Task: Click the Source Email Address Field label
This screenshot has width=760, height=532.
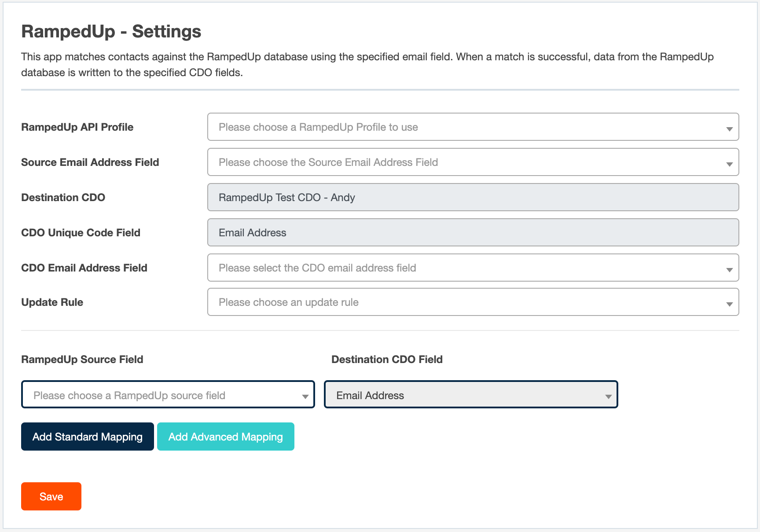Action: pyautogui.click(x=90, y=162)
